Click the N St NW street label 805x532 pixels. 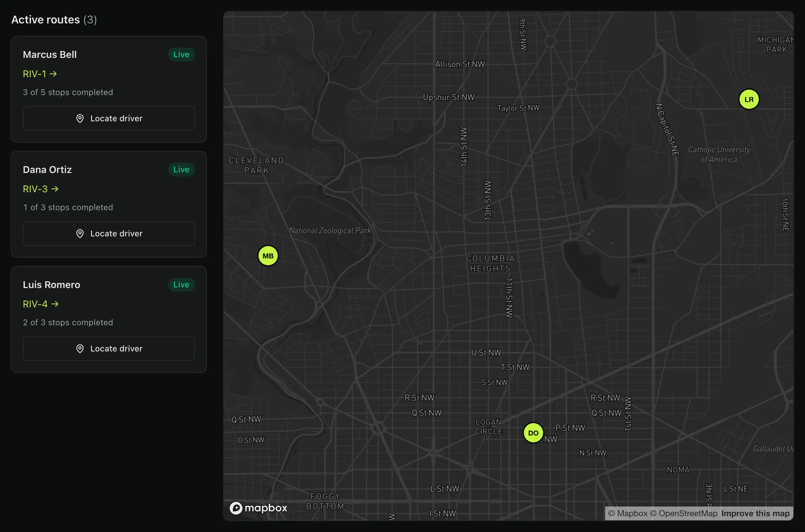593,453
